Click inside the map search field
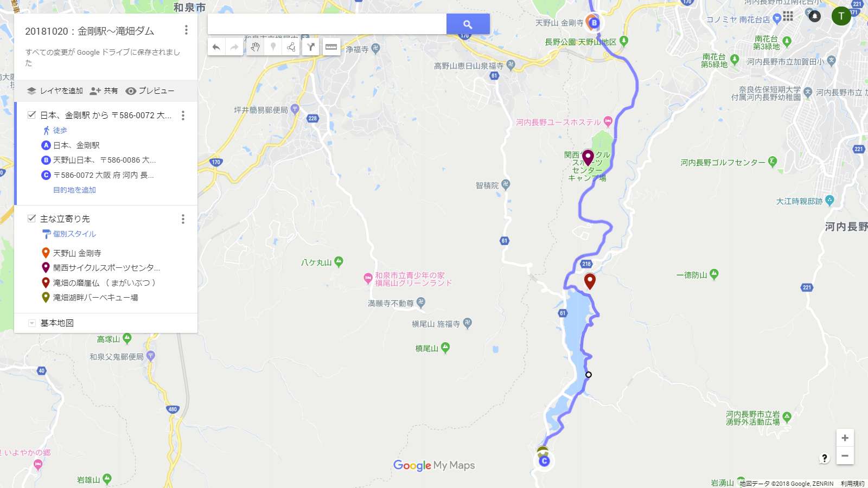This screenshot has width=868, height=488. (x=327, y=24)
